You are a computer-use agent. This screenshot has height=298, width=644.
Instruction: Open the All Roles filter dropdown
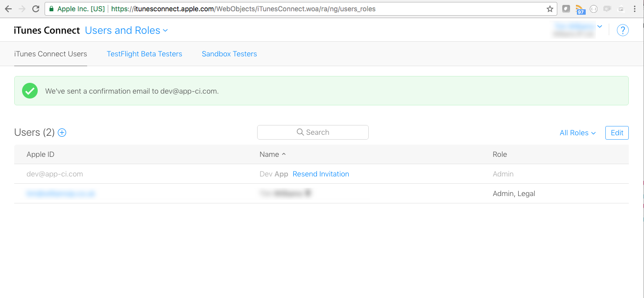[577, 133]
